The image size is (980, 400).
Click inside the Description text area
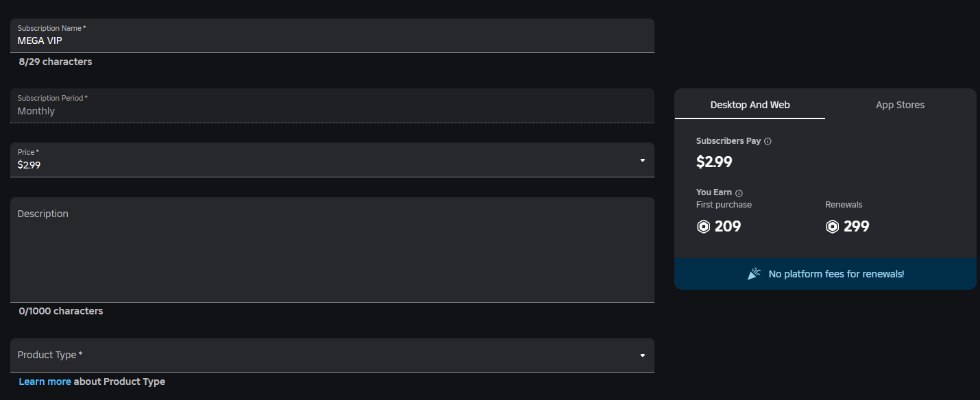(332, 249)
